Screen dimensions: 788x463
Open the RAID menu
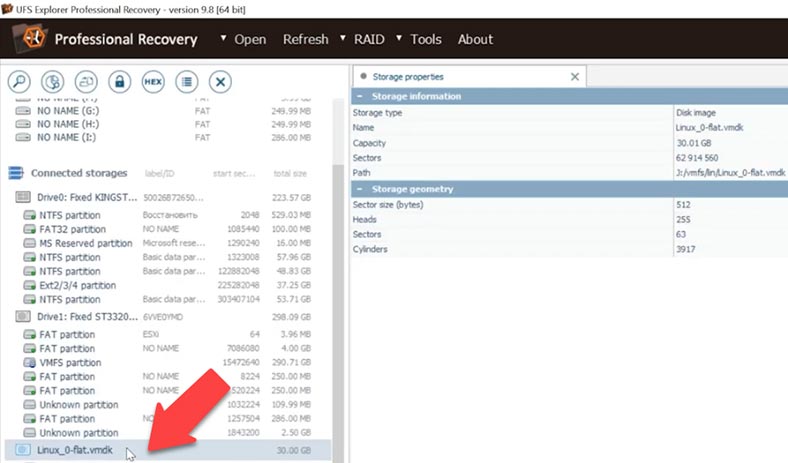[369, 39]
